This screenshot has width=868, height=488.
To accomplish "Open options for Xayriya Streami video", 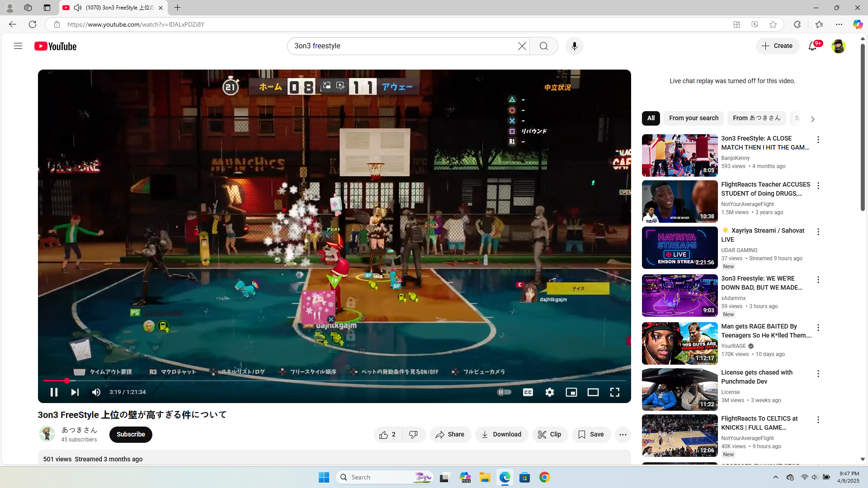I will pyautogui.click(x=818, y=232).
